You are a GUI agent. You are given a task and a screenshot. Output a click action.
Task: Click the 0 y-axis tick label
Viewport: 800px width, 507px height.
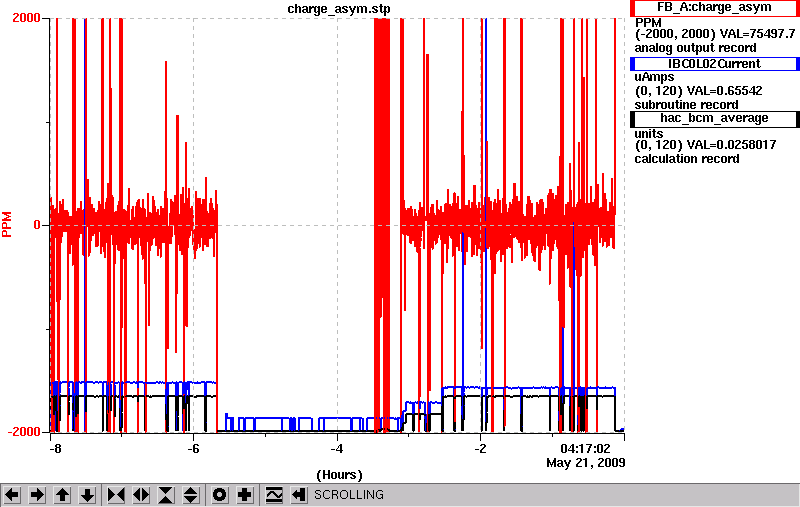[x=37, y=225]
